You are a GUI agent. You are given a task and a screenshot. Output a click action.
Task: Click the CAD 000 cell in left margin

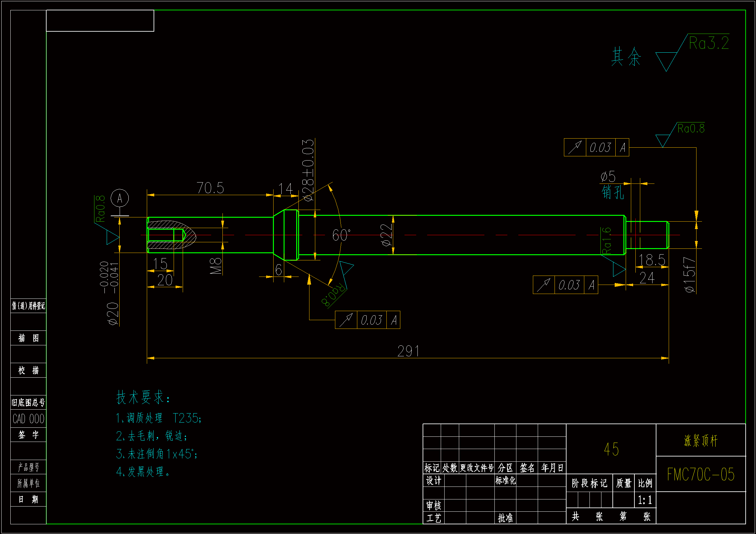[x=28, y=419]
